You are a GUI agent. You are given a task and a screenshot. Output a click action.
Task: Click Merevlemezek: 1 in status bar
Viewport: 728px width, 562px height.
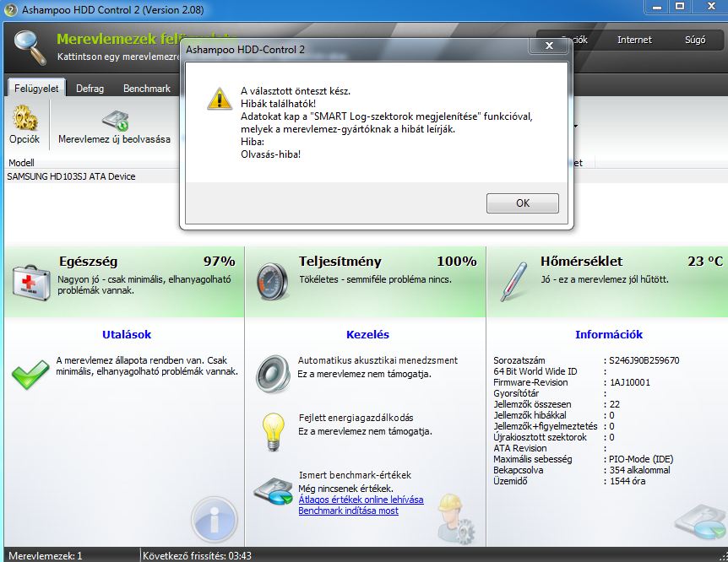(45, 555)
